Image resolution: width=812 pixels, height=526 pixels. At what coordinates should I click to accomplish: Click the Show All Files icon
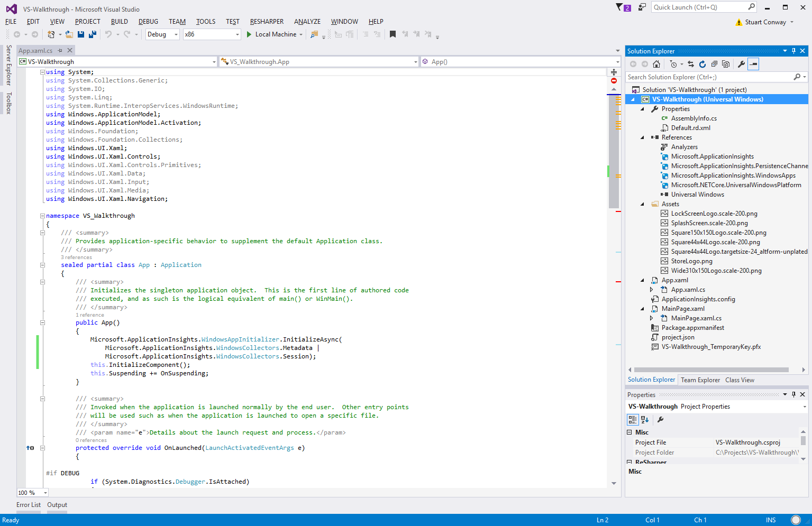pos(726,64)
